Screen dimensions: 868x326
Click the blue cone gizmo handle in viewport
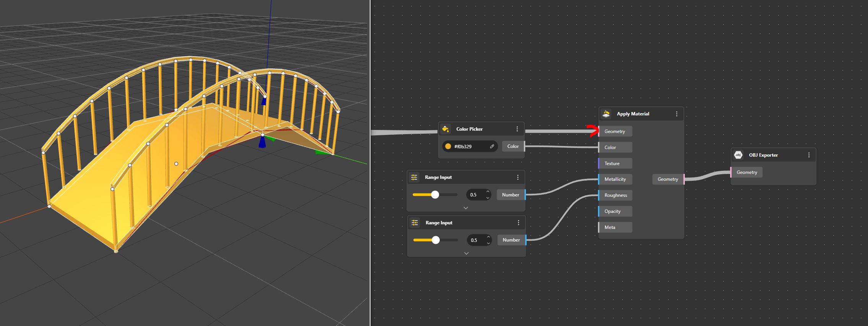coord(262,142)
